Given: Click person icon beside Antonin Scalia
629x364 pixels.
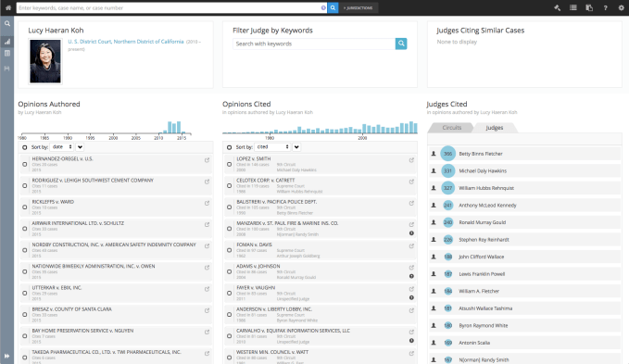Looking at the screenshot, I should coord(434,343).
